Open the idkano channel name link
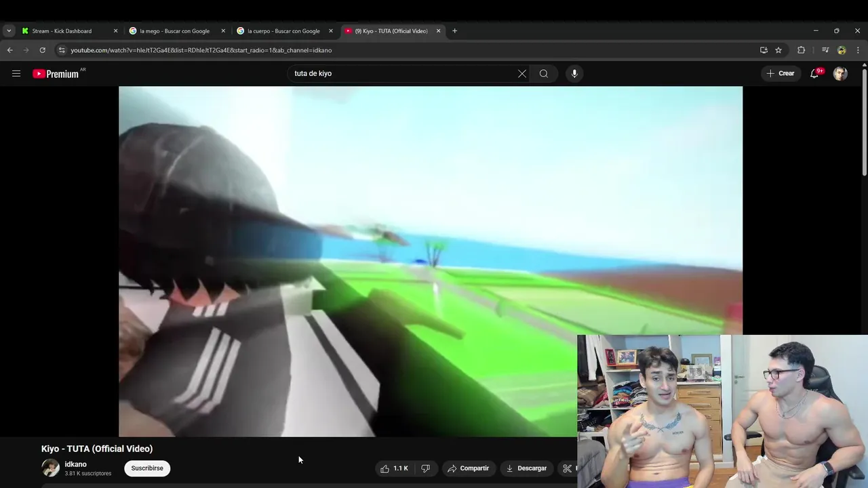The height and width of the screenshot is (488, 868). (75, 464)
